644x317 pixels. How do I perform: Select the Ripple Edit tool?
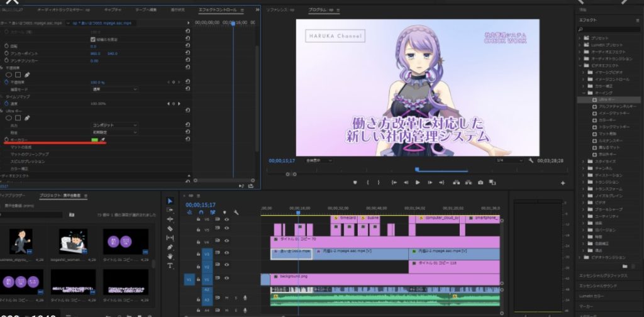170,220
